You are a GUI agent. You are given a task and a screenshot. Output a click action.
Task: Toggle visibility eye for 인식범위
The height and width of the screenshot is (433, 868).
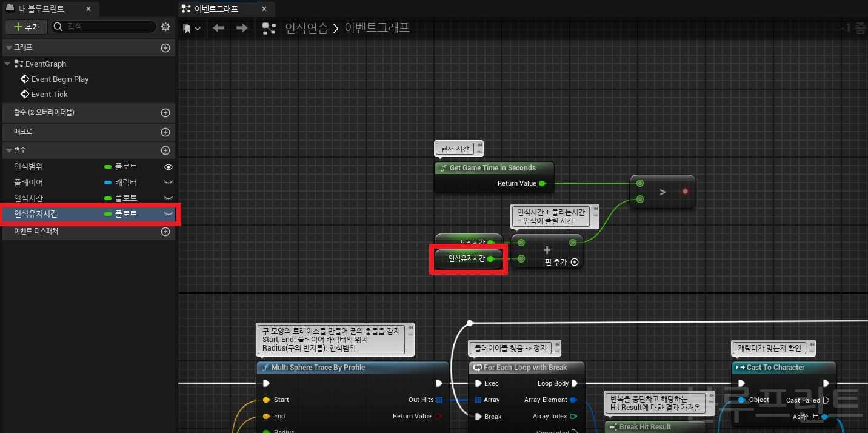coord(169,167)
